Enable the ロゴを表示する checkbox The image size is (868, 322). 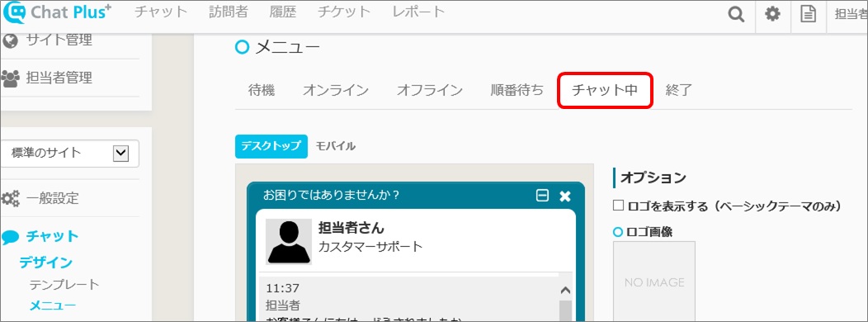[x=618, y=206]
